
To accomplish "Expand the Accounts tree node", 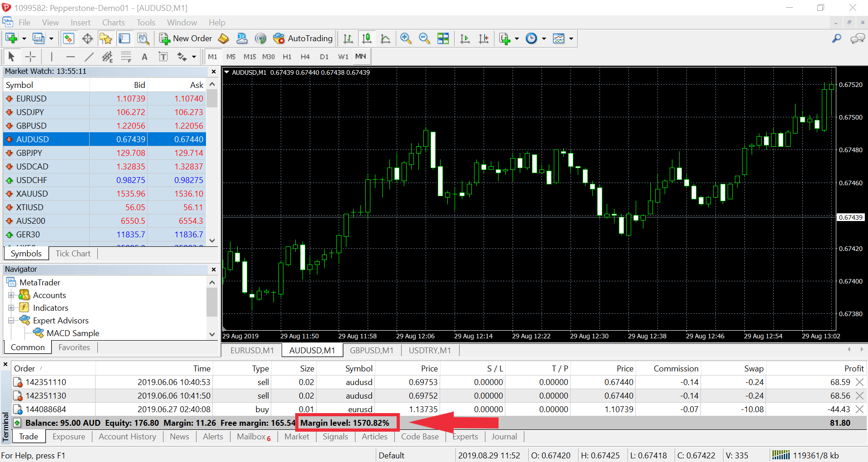I will coord(11,295).
